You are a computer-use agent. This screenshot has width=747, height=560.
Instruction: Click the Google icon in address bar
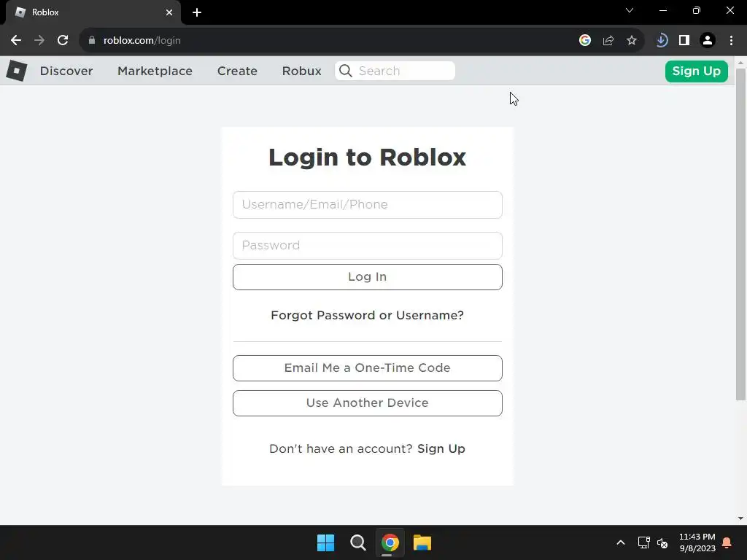point(585,41)
